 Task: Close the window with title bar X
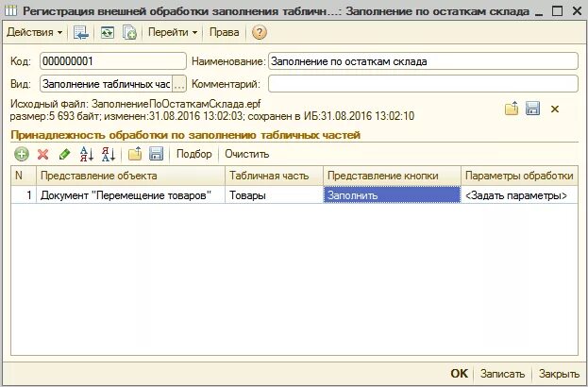click(577, 11)
